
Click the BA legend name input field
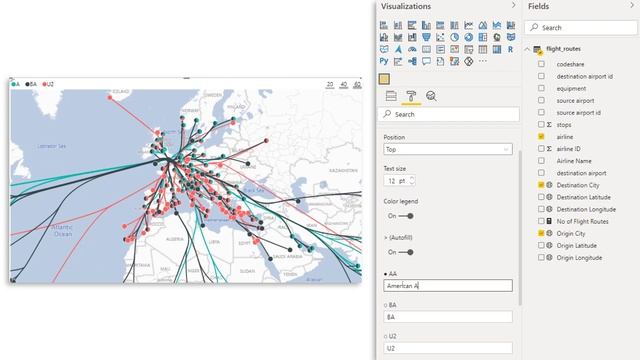click(448, 317)
